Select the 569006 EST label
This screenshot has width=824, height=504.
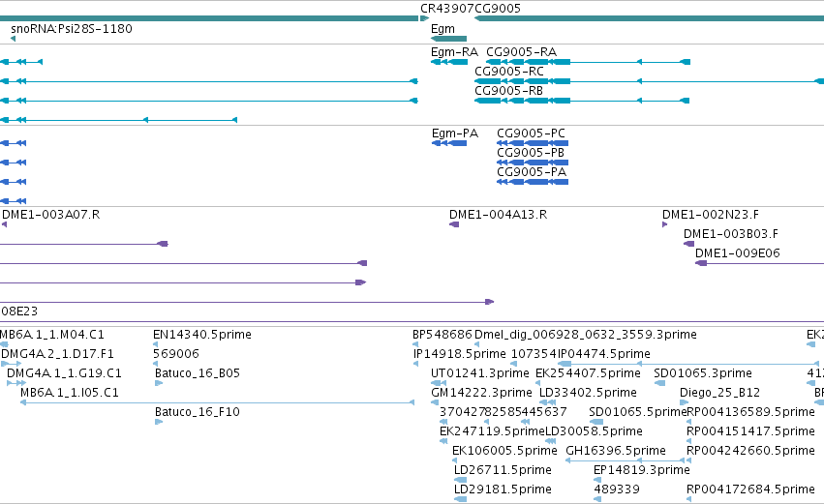(176, 354)
